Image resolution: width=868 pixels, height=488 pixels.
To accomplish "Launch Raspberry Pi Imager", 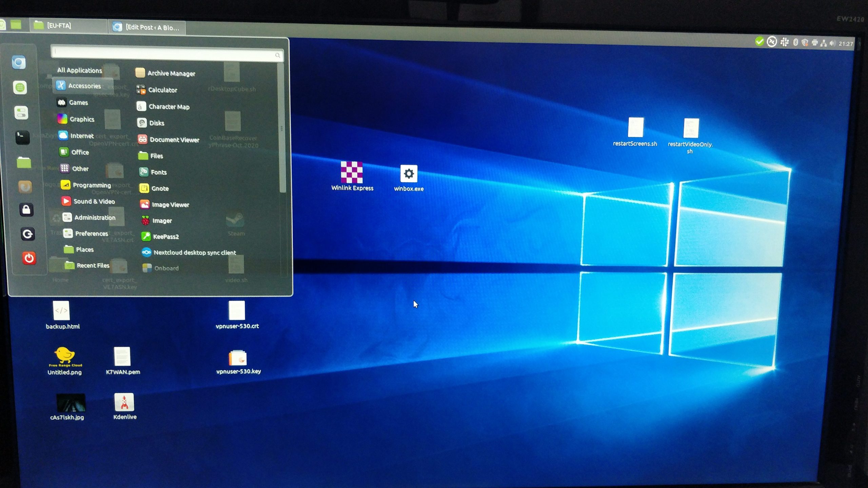I will tap(157, 221).
